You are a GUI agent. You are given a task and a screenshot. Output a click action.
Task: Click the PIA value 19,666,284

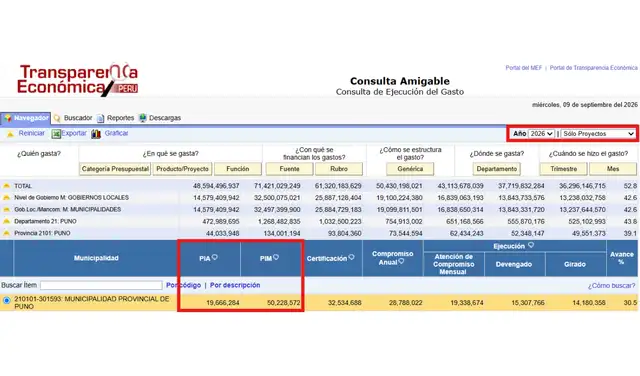click(223, 303)
